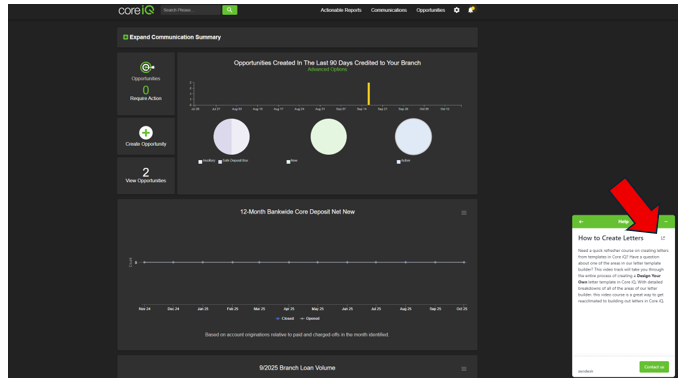
Task: Go back in the Help widget
Action: 581,222
